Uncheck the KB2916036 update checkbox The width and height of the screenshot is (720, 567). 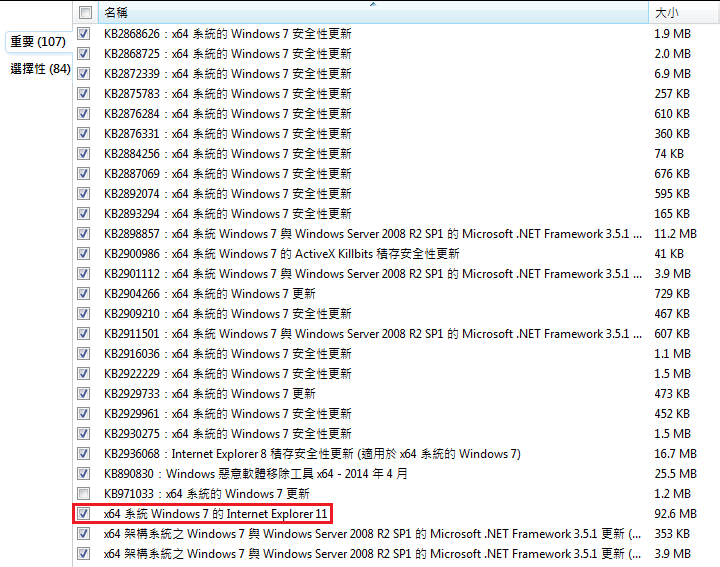tap(84, 354)
